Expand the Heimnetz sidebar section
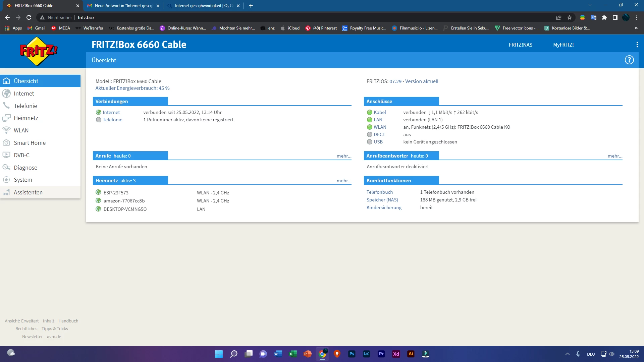This screenshot has width=644, height=362. point(26,118)
